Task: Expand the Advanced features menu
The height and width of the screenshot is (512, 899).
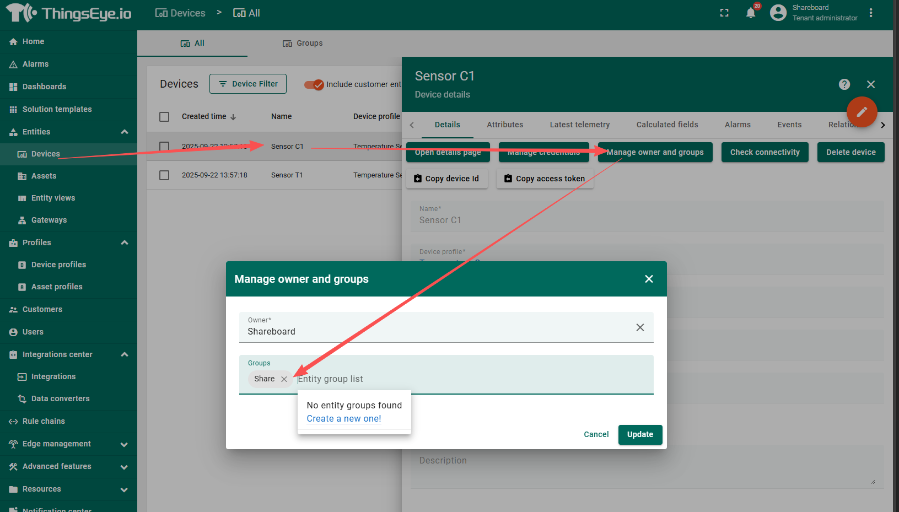Action: (124, 466)
